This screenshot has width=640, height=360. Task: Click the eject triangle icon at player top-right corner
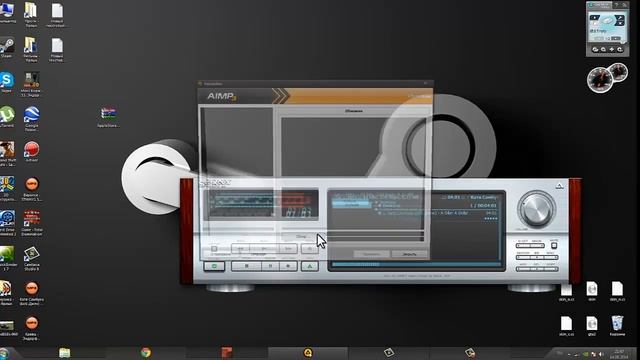(x=559, y=186)
